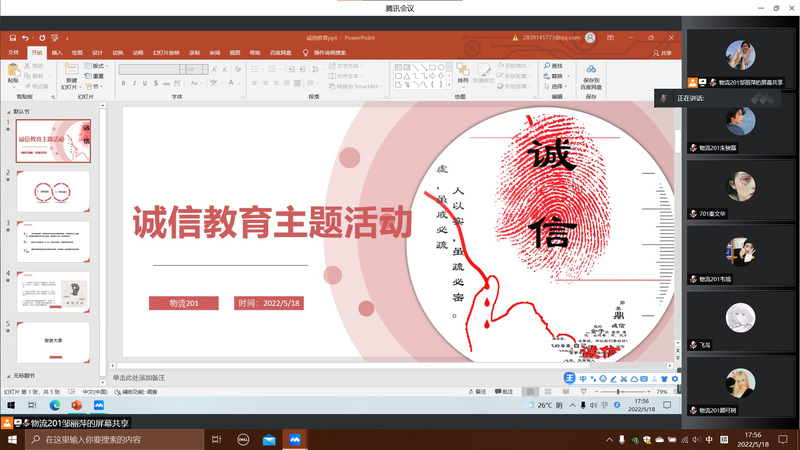
Task: Click the Undo icon in the quick access toolbar
Action: pos(25,37)
